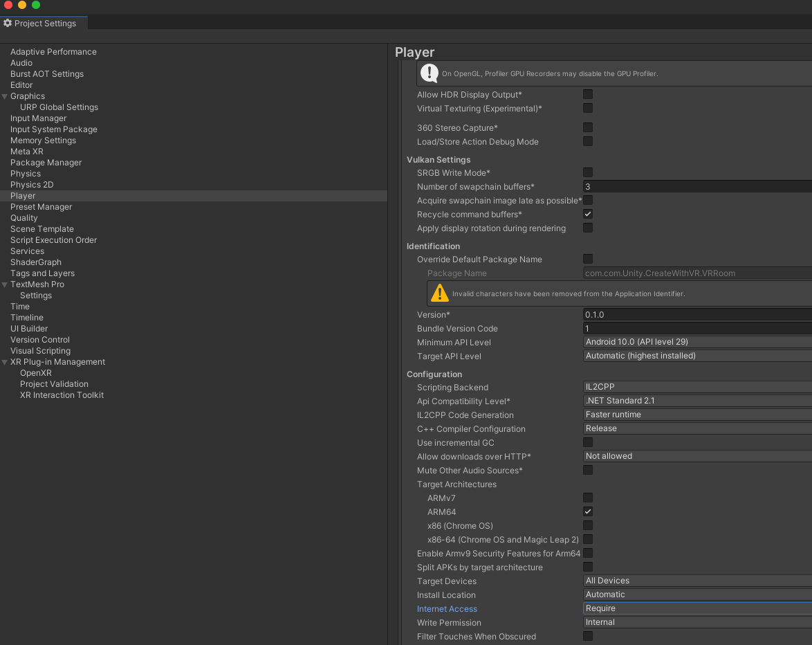The image size is (812, 645).
Task: Collapse the TextMesh Pro tree arrow
Action: (x=5, y=284)
